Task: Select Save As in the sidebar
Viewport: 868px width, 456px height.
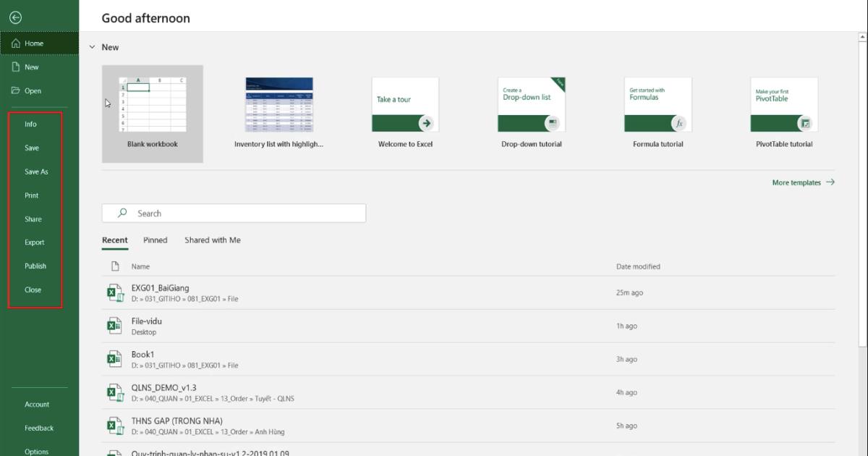Action: coord(35,172)
